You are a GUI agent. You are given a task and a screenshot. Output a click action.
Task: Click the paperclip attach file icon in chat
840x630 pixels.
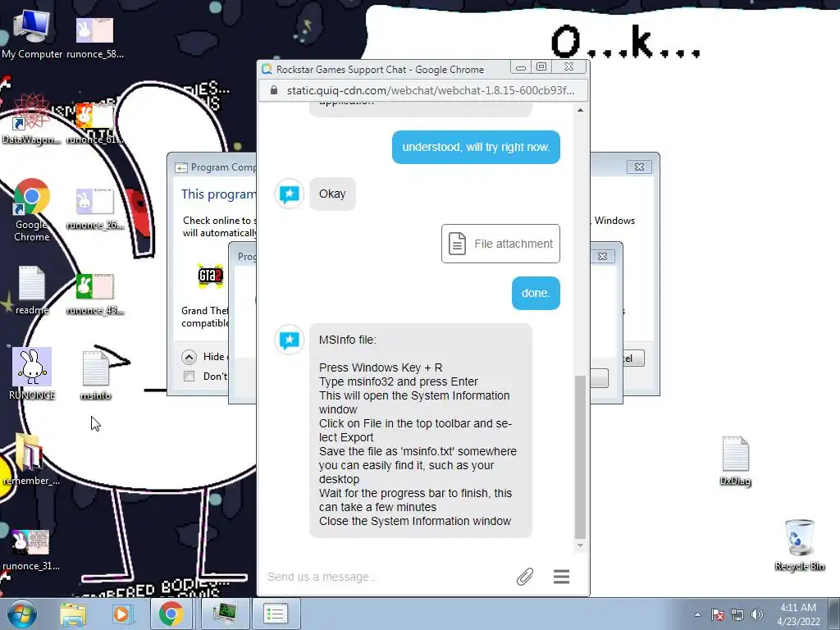point(525,577)
